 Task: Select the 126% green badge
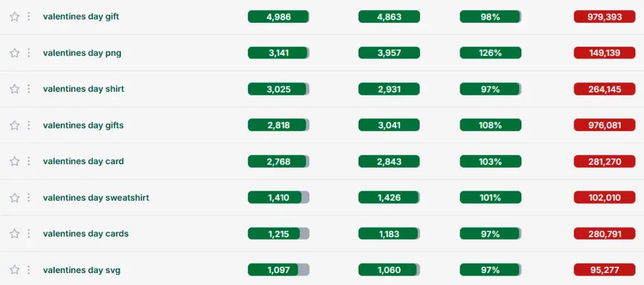tap(490, 53)
